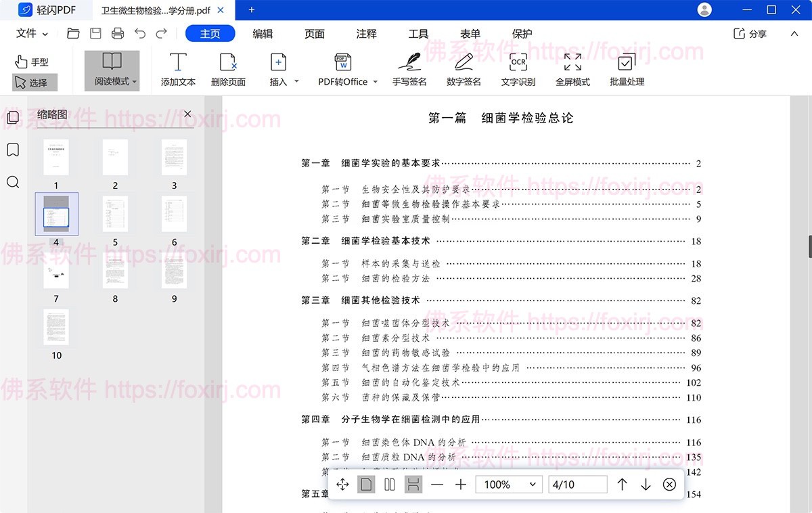Click the 分享 share button
Viewport: 812px width, 513px height.
click(750, 32)
